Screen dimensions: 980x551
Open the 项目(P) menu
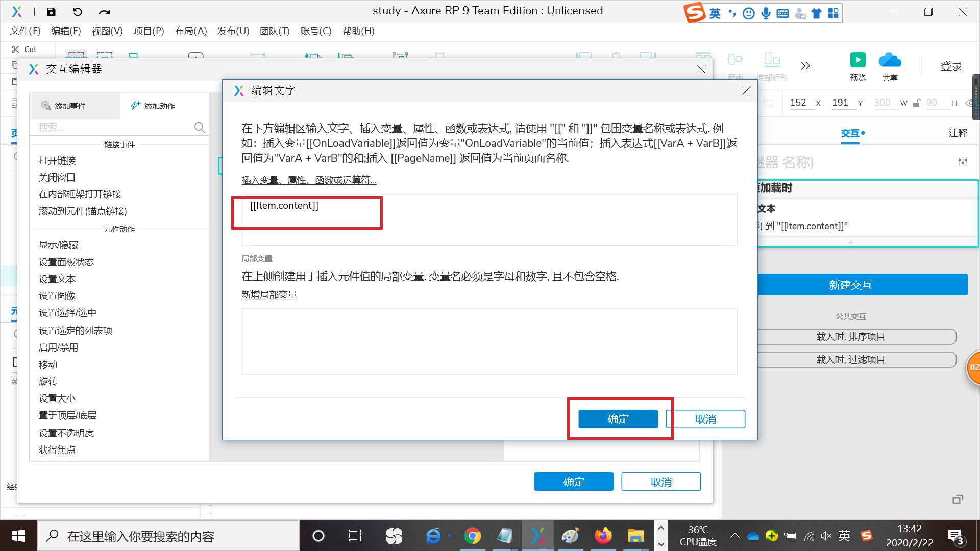click(x=149, y=31)
